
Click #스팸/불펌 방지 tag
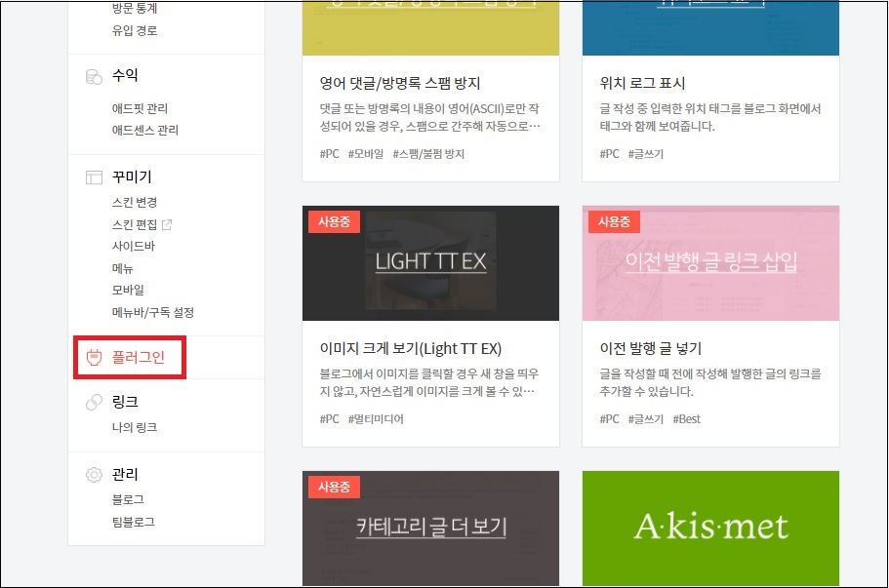pyautogui.click(x=428, y=154)
